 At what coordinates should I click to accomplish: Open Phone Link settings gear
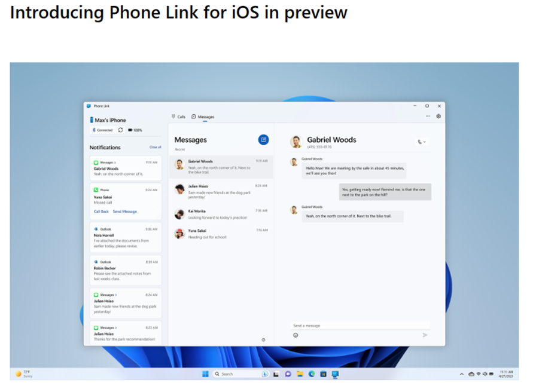click(x=438, y=116)
